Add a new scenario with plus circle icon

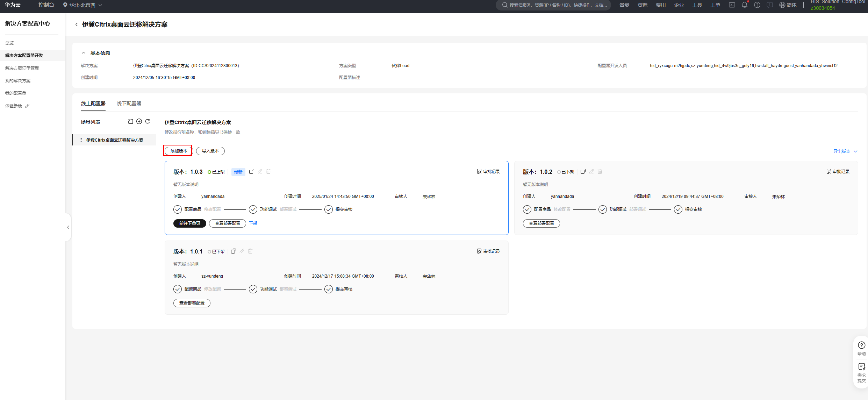[x=139, y=121]
